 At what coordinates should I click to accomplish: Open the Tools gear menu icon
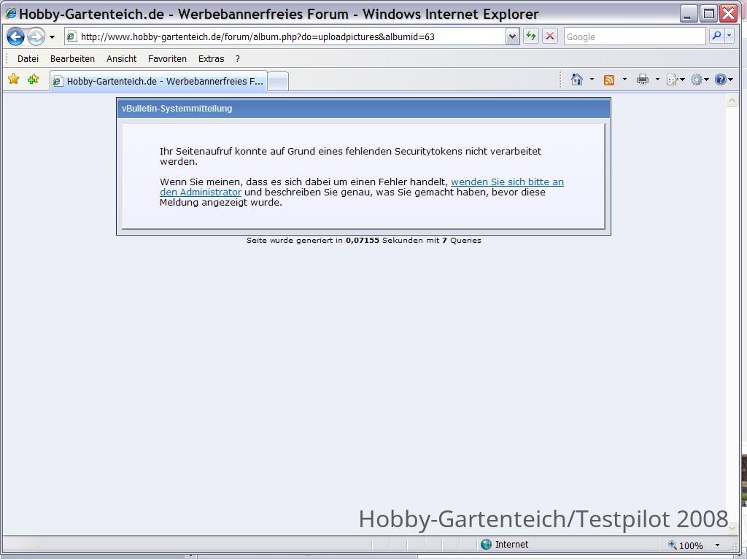[700, 79]
